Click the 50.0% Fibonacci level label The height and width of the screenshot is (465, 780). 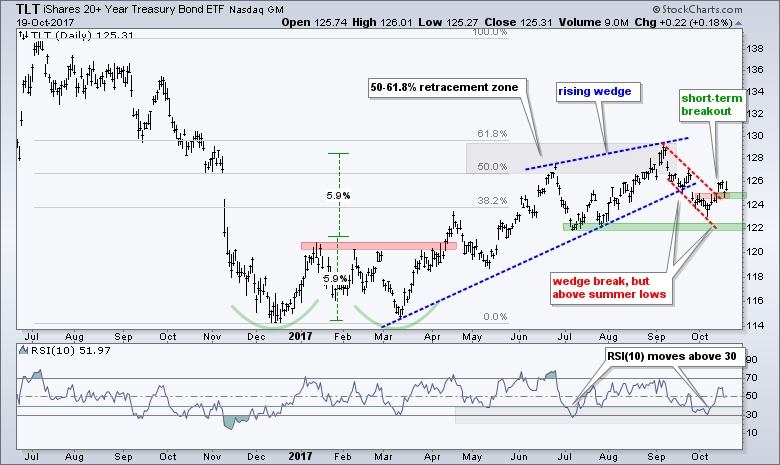point(492,167)
